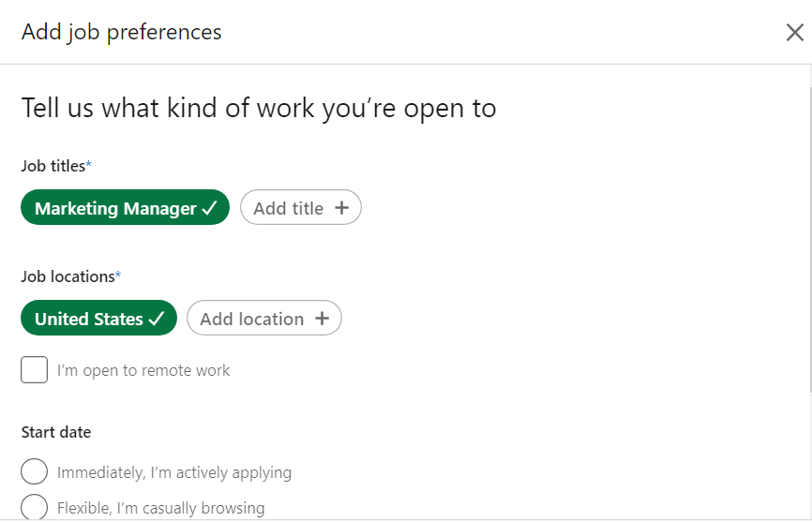The image size is (812, 522).
Task: Click the Job titles field label
Action: pos(53,166)
